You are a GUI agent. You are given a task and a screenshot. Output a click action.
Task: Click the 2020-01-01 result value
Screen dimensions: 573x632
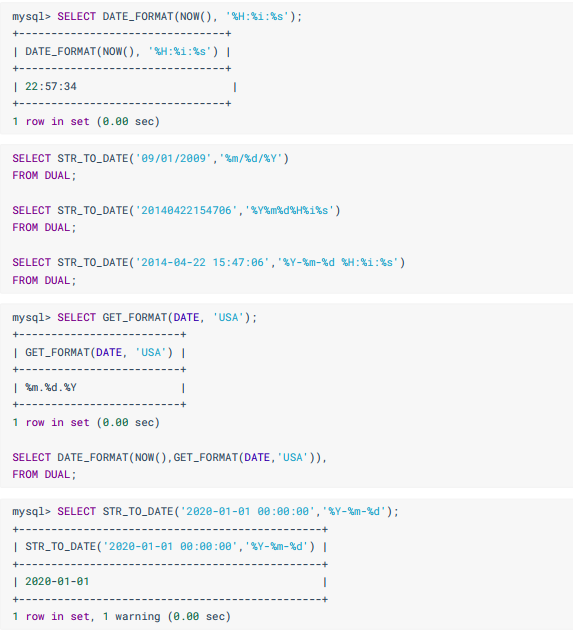pyautogui.click(x=57, y=582)
